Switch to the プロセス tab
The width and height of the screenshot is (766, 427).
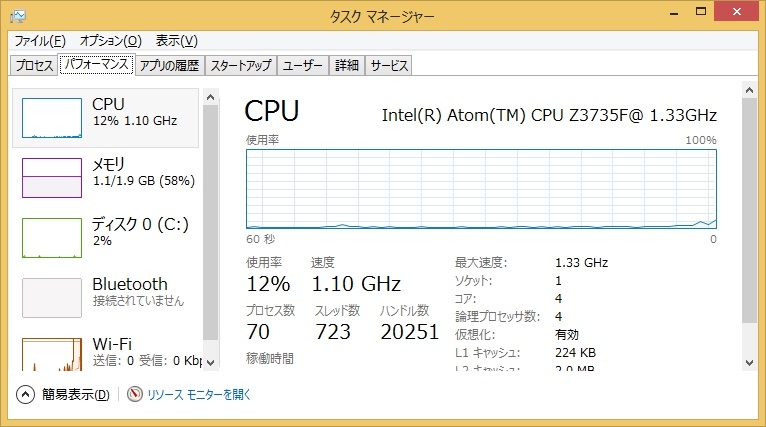[x=34, y=65]
